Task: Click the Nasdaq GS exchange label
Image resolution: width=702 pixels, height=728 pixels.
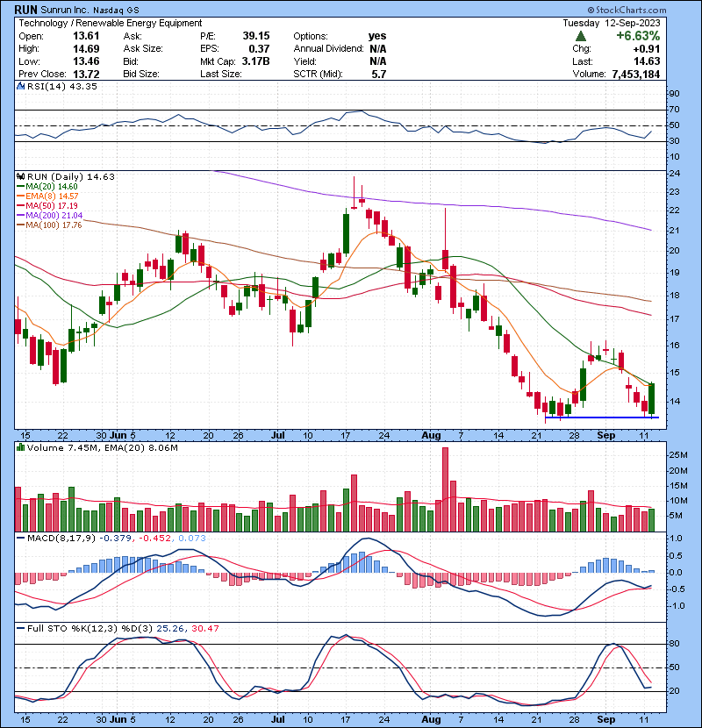Action: (116, 11)
